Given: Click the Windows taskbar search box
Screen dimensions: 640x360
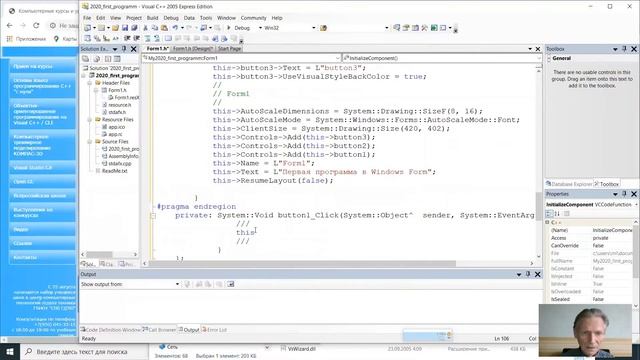Looking at the screenshot, I should coord(84,352).
